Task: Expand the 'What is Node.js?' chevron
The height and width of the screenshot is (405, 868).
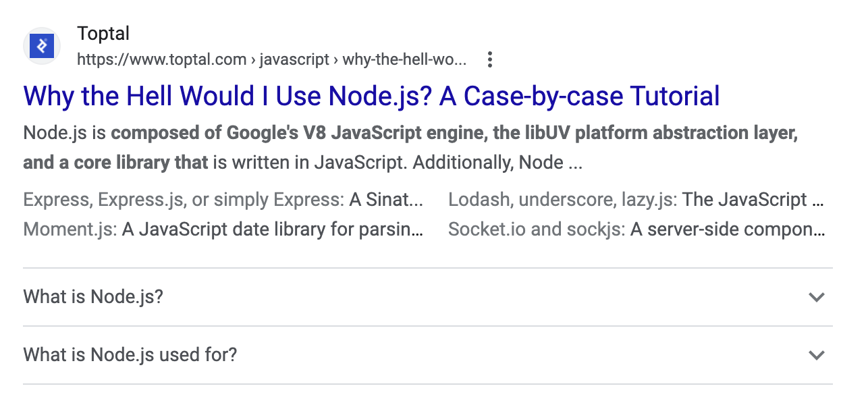Action: (817, 297)
